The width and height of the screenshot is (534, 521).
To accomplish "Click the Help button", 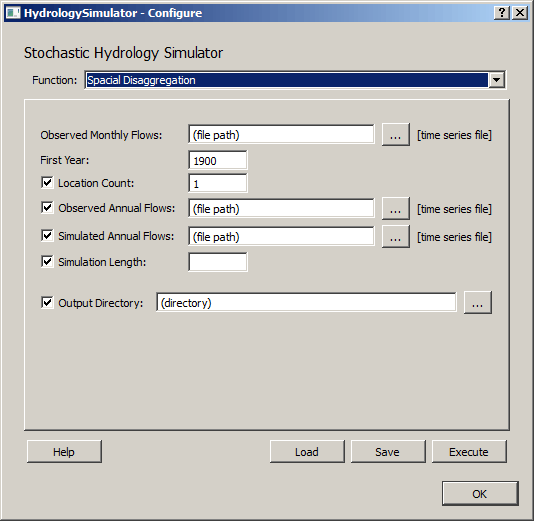I will tap(64, 452).
